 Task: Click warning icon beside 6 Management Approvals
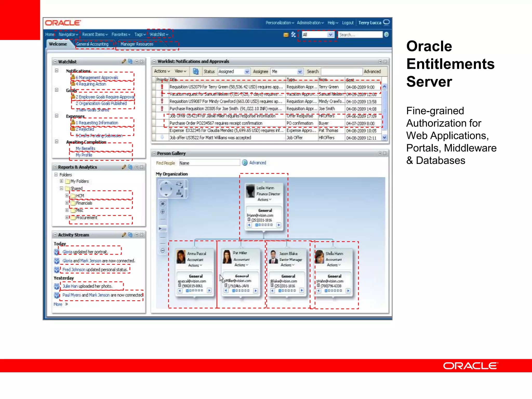[x=73, y=77]
